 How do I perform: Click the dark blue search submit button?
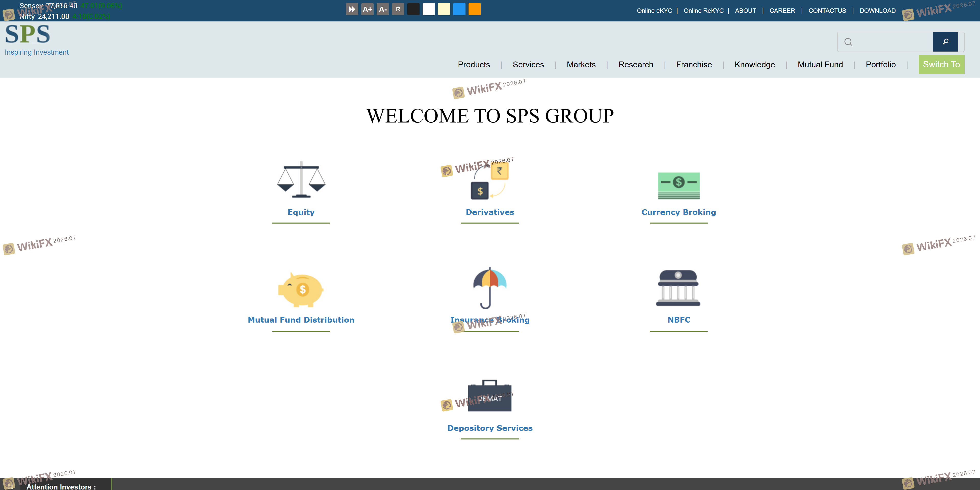coord(945,42)
